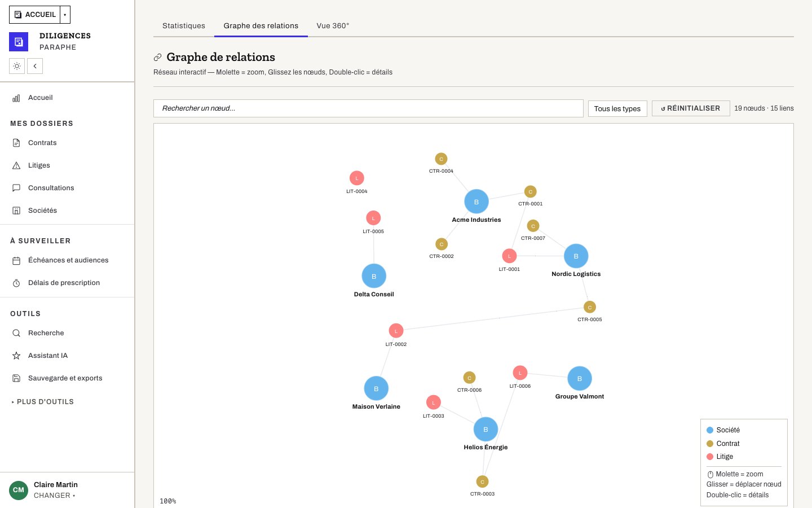Click the Délais de prescription timer icon

[16, 283]
